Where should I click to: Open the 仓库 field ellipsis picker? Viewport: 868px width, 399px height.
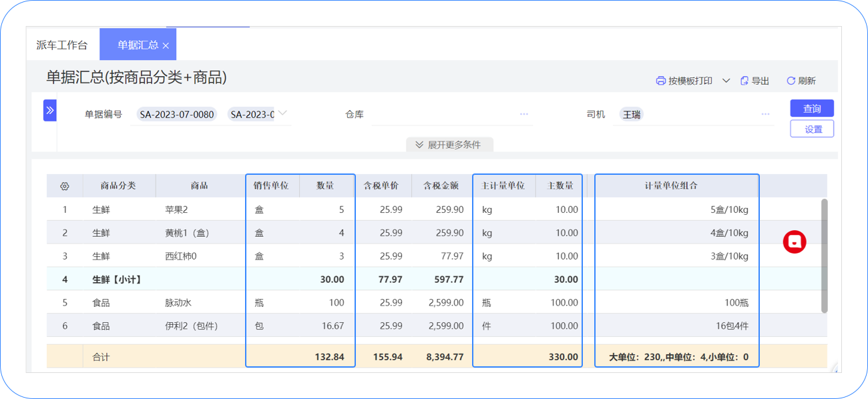pyautogui.click(x=524, y=114)
